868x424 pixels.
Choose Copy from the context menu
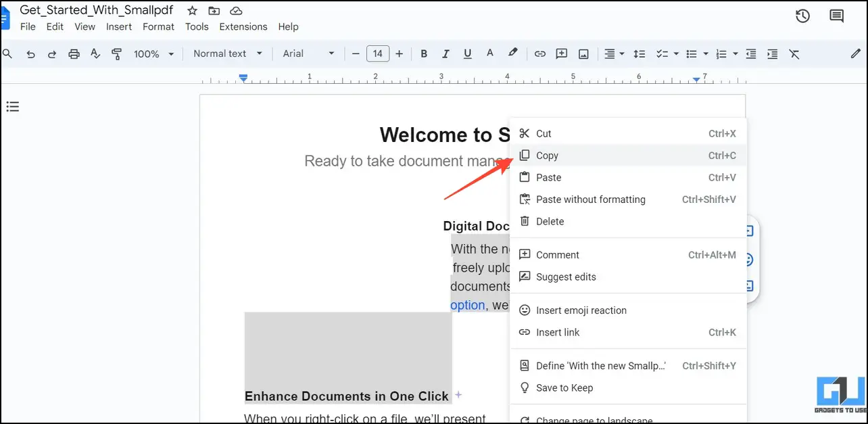pyautogui.click(x=628, y=156)
